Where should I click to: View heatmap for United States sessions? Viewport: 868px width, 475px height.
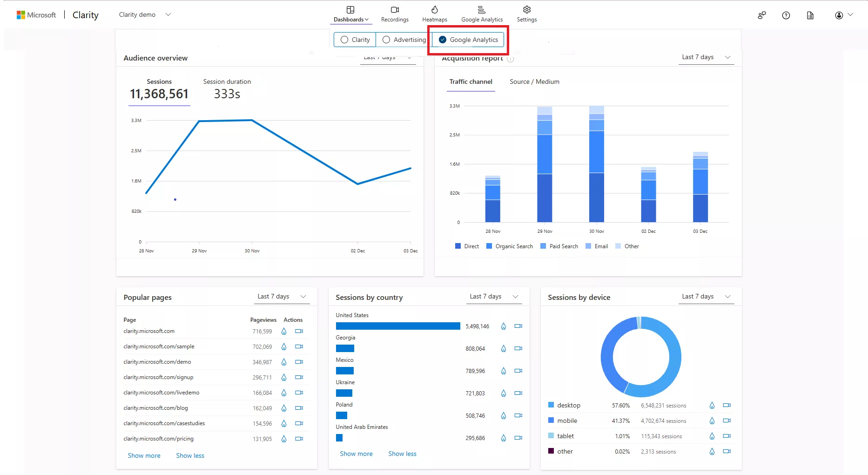pyautogui.click(x=504, y=326)
